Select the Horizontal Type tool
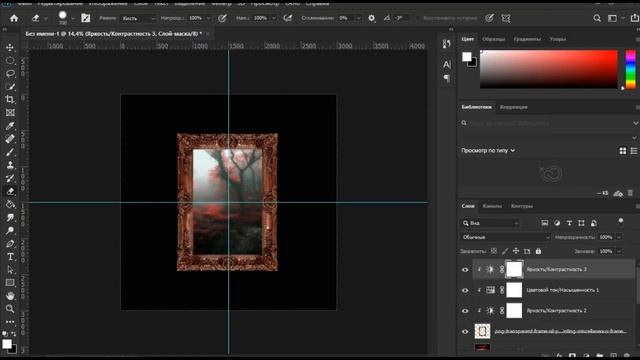640x360 pixels. 10,257
